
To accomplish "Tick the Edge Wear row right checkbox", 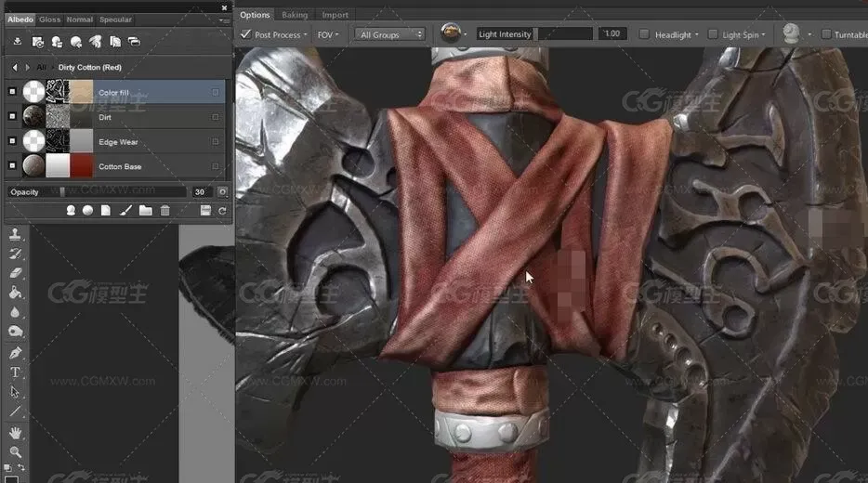I will [216, 141].
